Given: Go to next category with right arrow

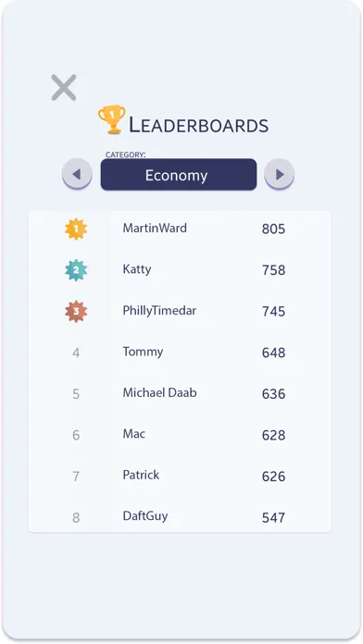Looking at the screenshot, I should (279, 174).
